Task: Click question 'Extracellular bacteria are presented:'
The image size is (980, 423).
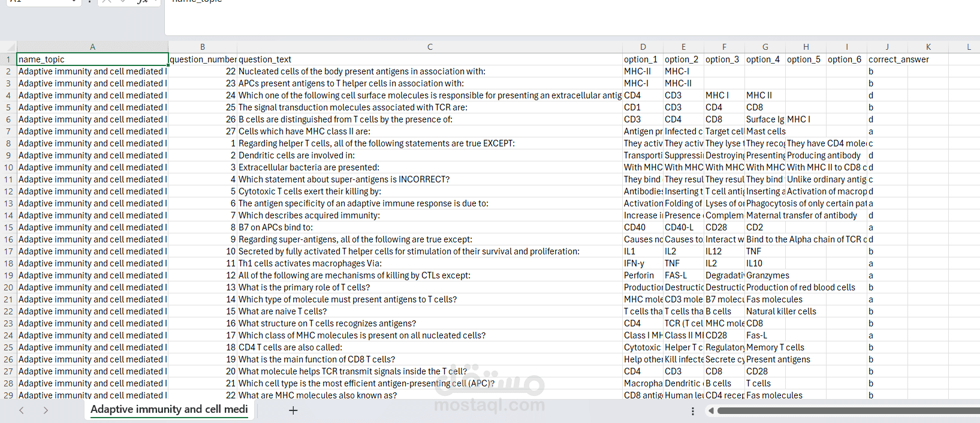Action: [x=430, y=167]
